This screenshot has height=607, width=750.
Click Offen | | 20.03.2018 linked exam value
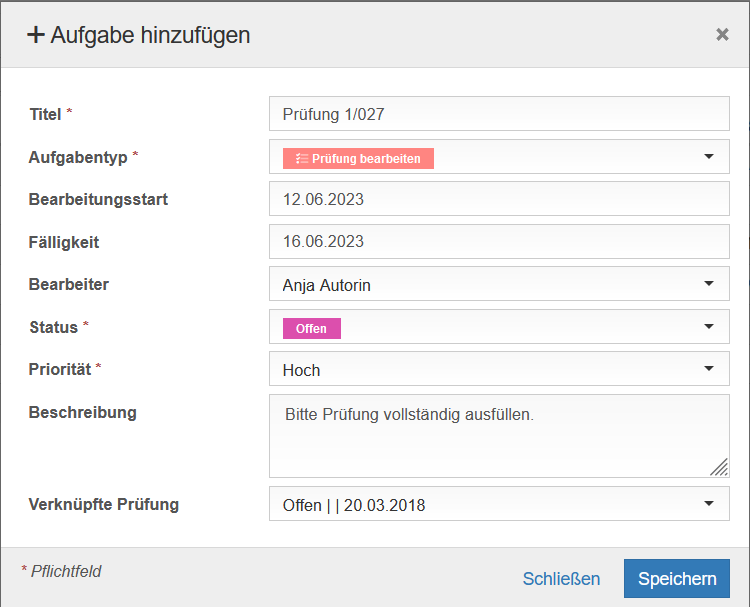[x=354, y=505]
